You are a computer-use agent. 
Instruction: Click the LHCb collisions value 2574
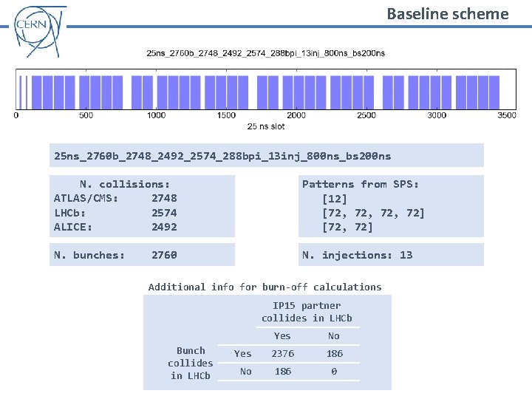tap(164, 213)
